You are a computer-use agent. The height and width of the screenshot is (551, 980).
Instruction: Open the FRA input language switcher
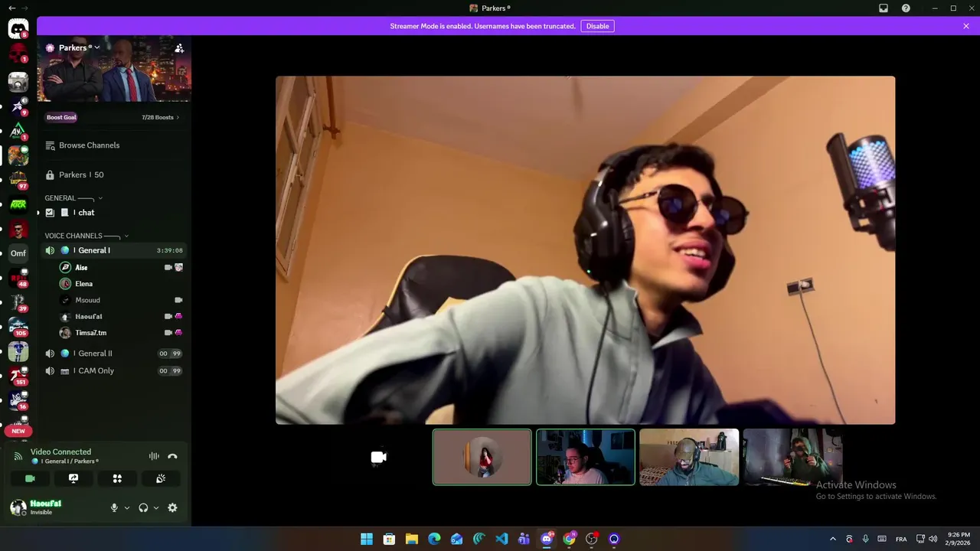[x=901, y=539]
